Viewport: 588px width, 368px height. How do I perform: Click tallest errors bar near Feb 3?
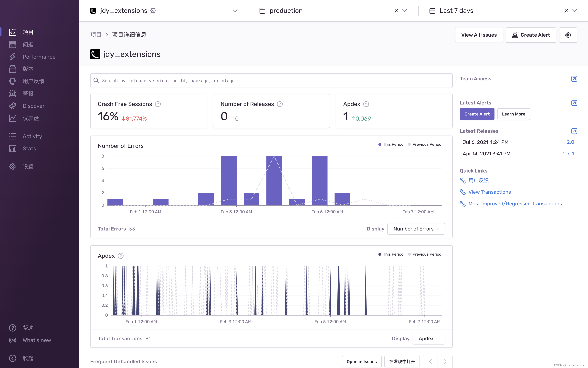pyautogui.click(x=229, y=181)
